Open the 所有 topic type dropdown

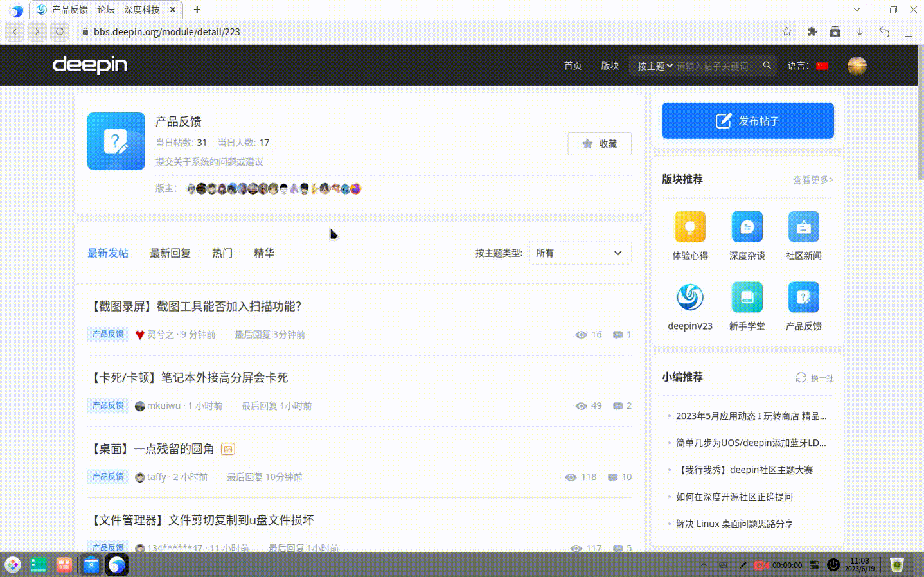[579, 253]
